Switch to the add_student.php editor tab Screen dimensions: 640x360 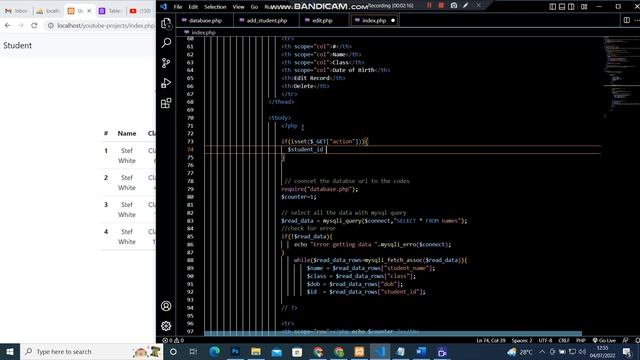tap(267, 20)
